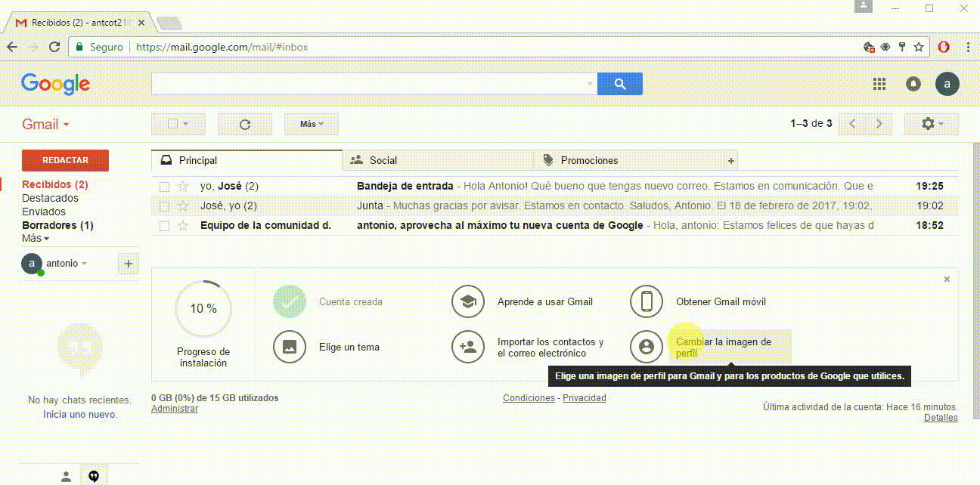Go to the previous page of messages
980x485 pixels.
[x=852, y=124]
